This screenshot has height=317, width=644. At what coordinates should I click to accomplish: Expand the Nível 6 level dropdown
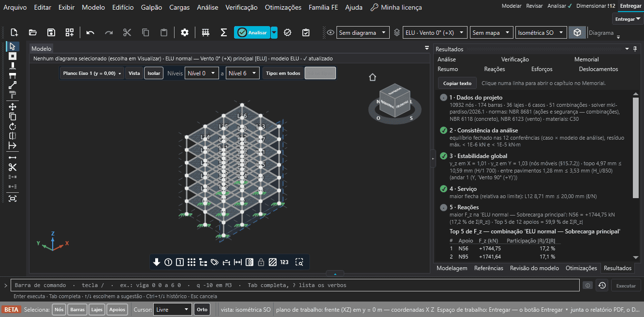(243, 73)
